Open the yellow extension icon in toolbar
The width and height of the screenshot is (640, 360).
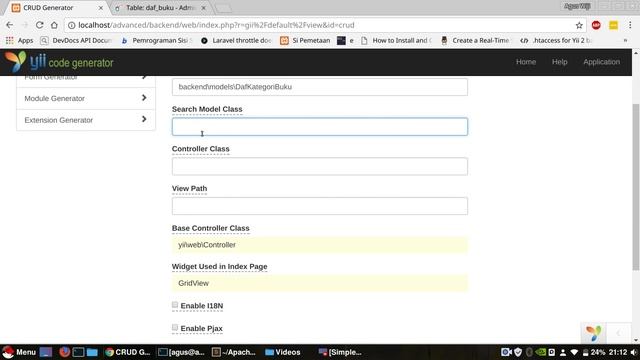pos(613,25)
